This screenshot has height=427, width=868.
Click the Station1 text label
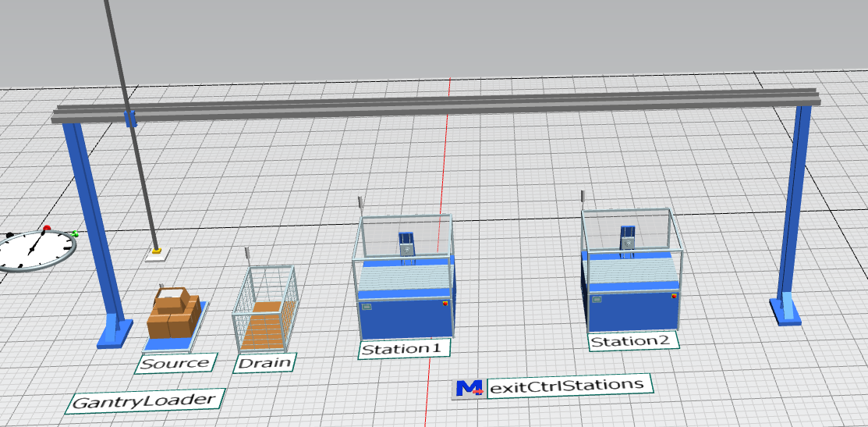(405, 348)
